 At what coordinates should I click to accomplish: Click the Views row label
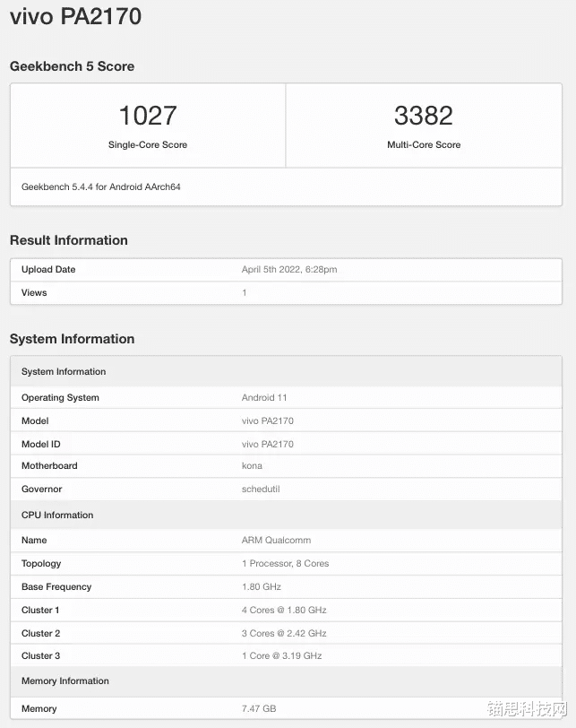(x=34, y=292)
